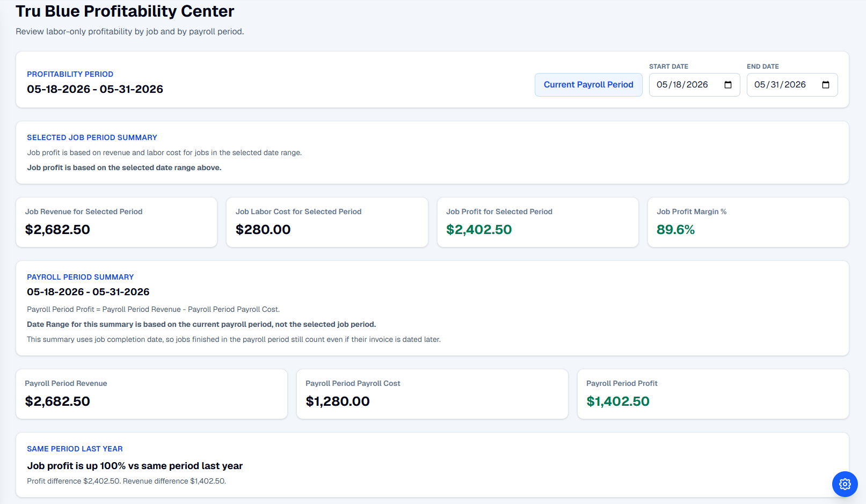The image size is (866, 504).
Task: Select Job Profit Margin value 89.6%
Action: [675, 230]
